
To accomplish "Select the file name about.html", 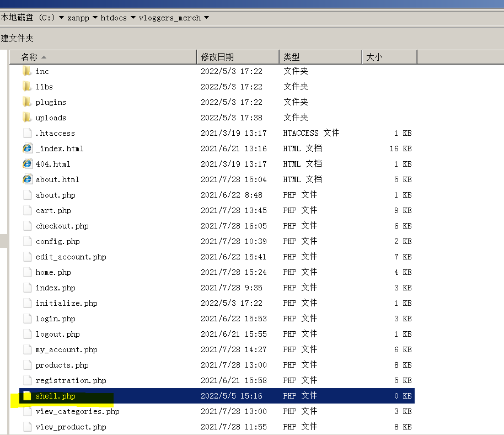I will click(57, 179).
